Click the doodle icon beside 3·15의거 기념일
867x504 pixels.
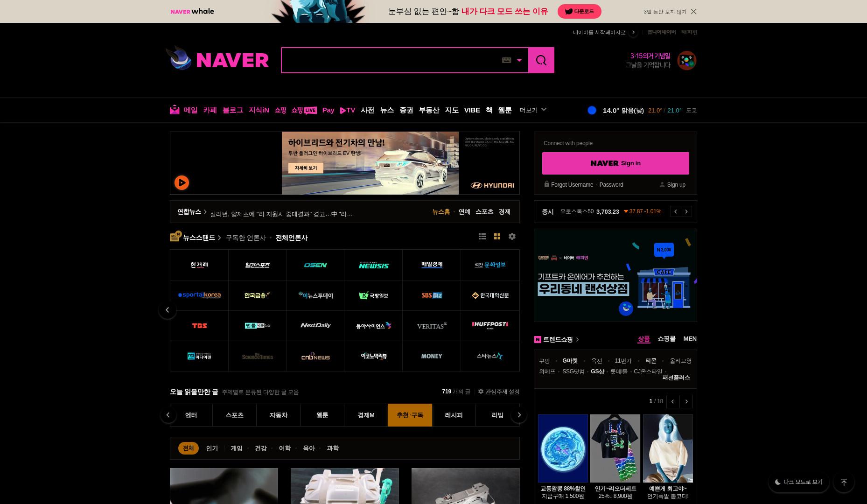click(x=687, y=61)
